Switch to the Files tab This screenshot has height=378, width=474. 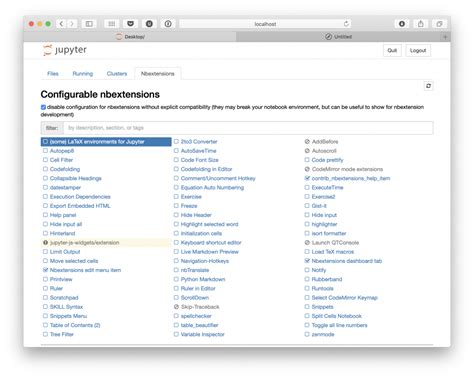[x=53, y=74]
